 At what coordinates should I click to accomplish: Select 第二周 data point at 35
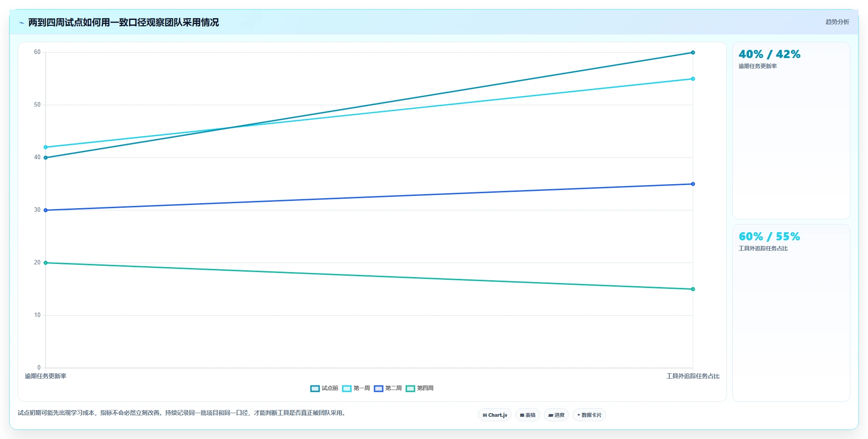tap(693, 184)
